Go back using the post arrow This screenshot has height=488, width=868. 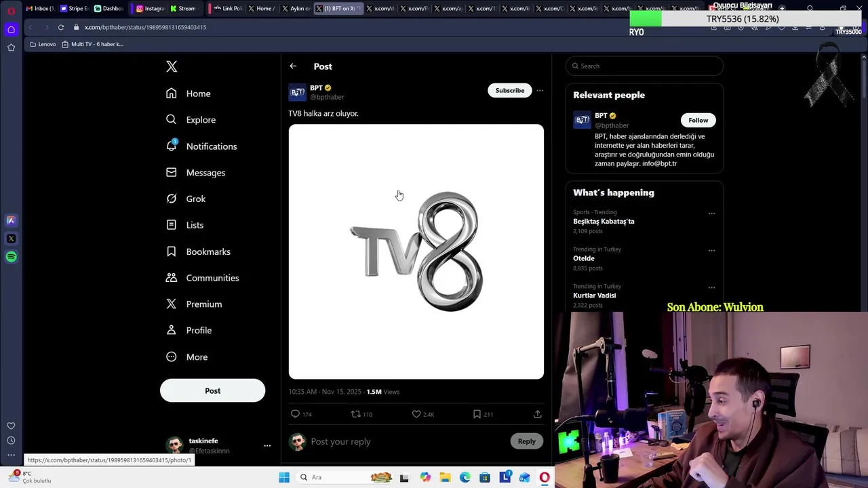point(293,66)
